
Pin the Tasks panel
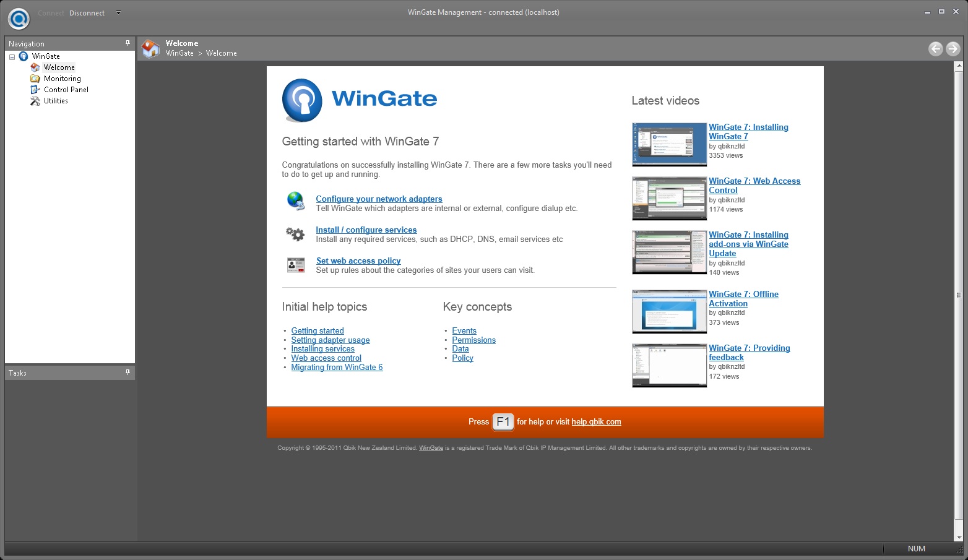pyautogui.click(x=127, y=373)
